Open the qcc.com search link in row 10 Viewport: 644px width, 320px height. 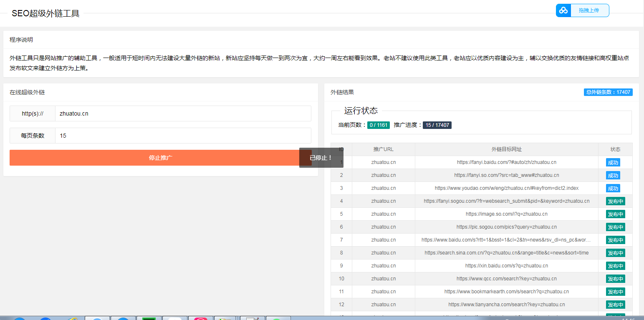coord(506,279)
